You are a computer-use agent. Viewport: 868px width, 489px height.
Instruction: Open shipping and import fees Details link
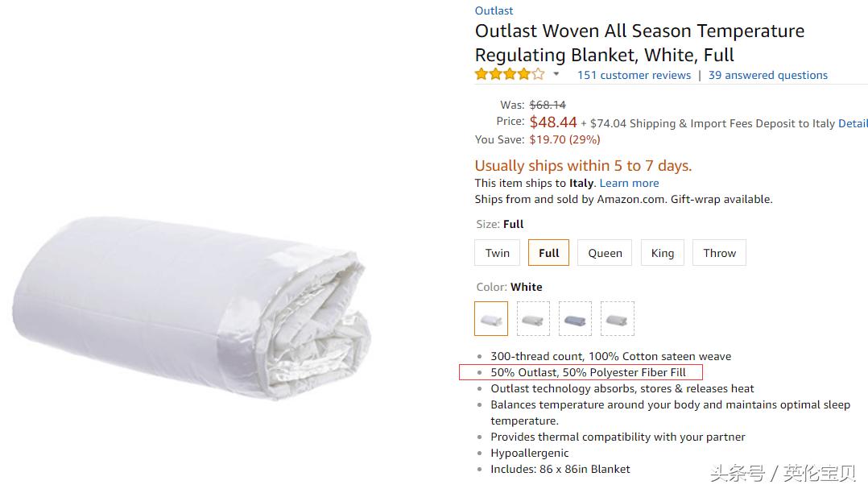pyautogui.click(x=852, y=123)
